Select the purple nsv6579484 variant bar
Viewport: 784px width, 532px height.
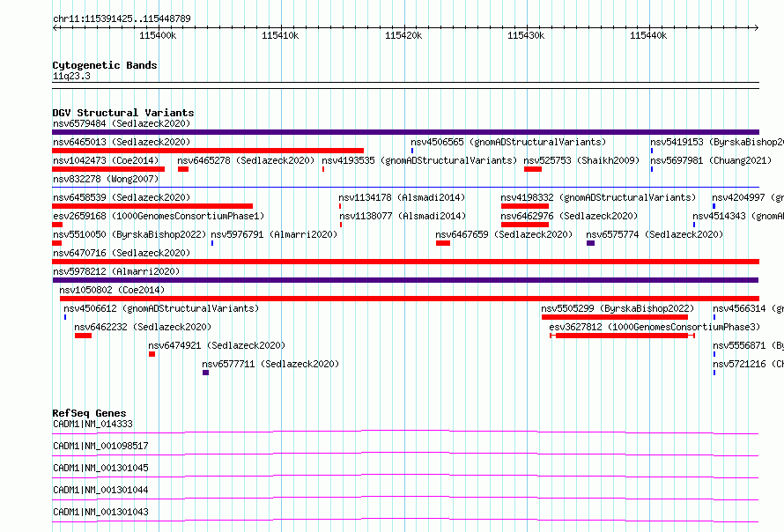click(405, 132)
